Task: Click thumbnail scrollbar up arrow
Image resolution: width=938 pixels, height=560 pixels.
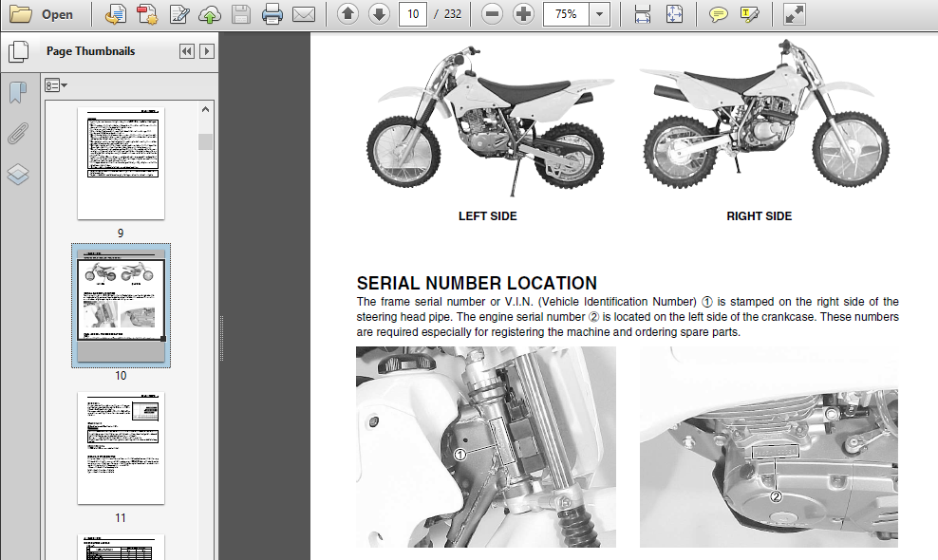Action: [205, 109]
